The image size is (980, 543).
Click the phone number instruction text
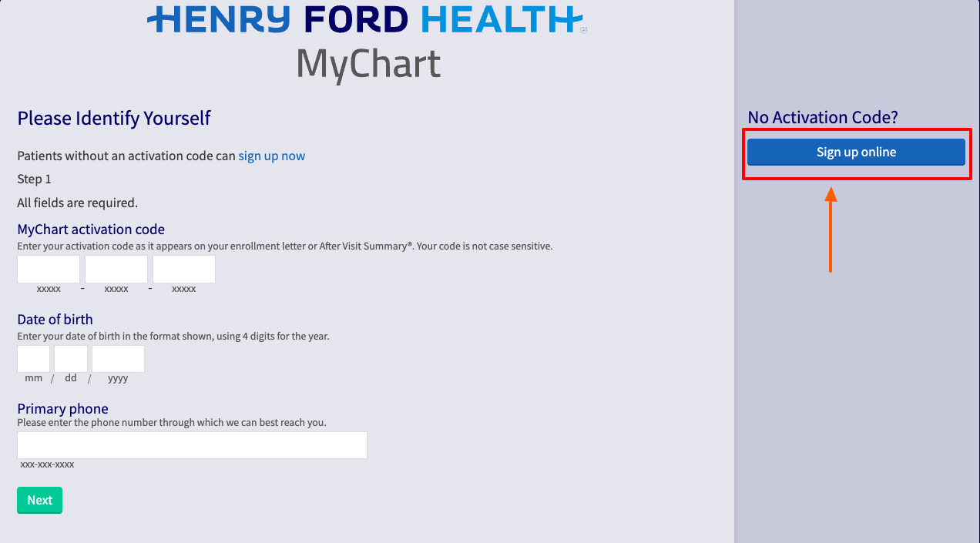coord(172,422)
